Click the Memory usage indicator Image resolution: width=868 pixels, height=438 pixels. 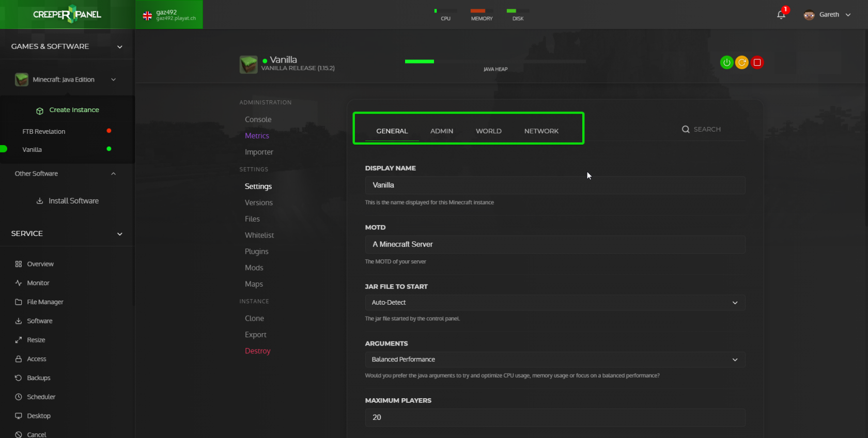click(482, 14)
